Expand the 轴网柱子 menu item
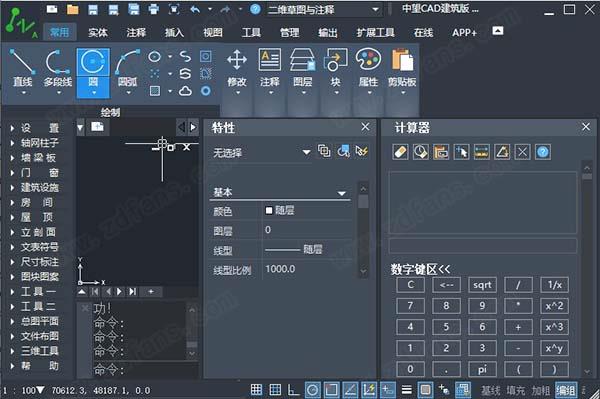 coord(35,143)
